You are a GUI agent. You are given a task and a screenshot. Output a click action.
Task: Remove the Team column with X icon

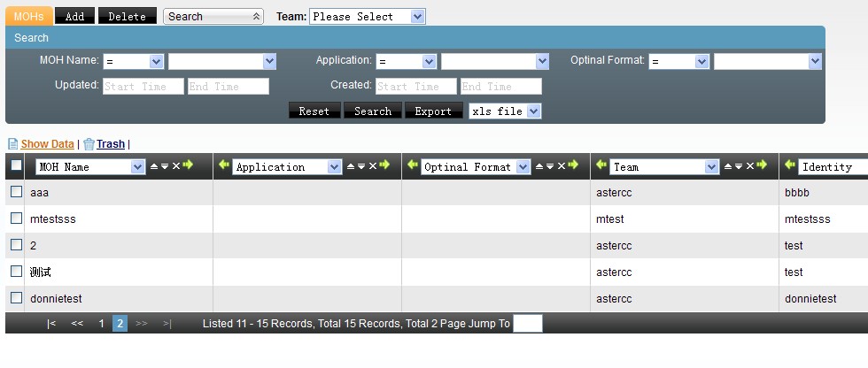pyautogui.click(x=749, y=166)
